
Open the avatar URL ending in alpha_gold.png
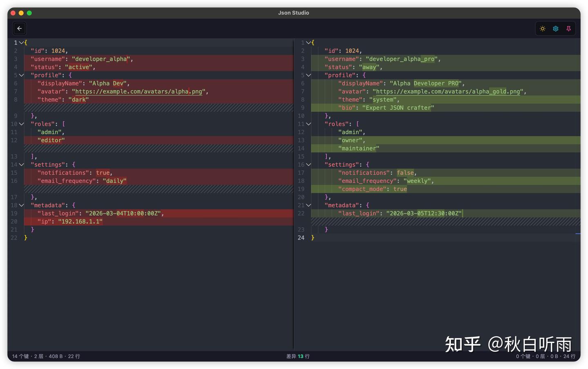pyautogui.click(x=448, y=91)
